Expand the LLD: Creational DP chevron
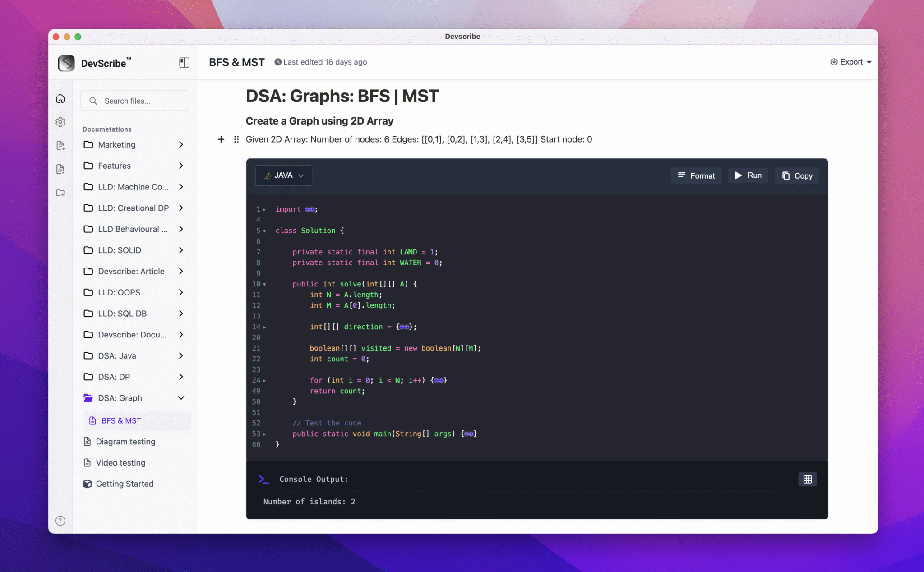Screen dimensions: 924x572 [x=181, y=208]
